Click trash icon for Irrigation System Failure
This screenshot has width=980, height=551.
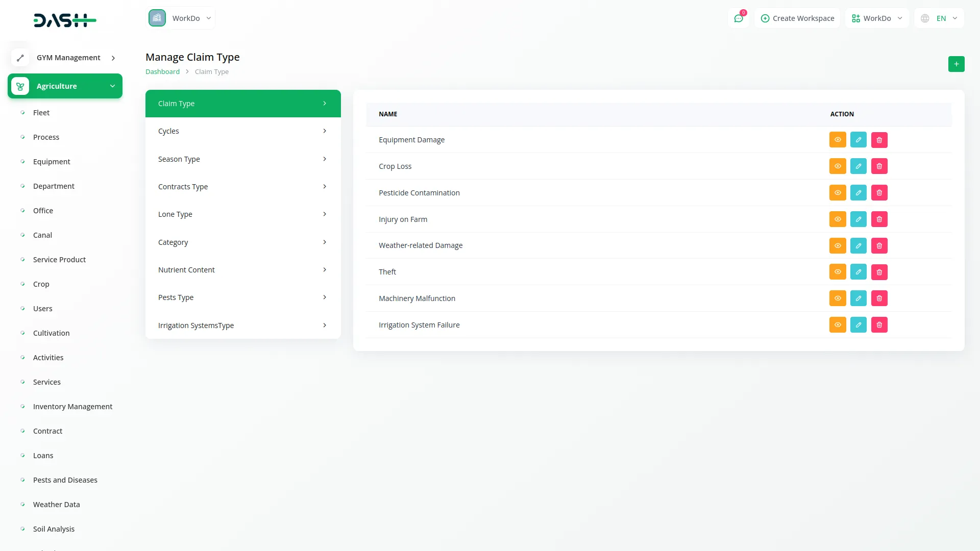(879, 325)
